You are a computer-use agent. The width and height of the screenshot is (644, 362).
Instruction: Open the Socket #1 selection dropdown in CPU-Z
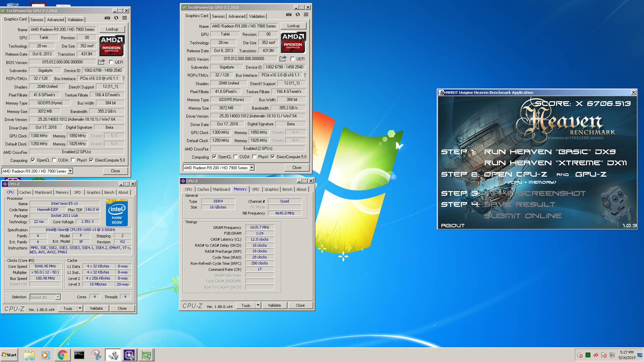[45, 297]
